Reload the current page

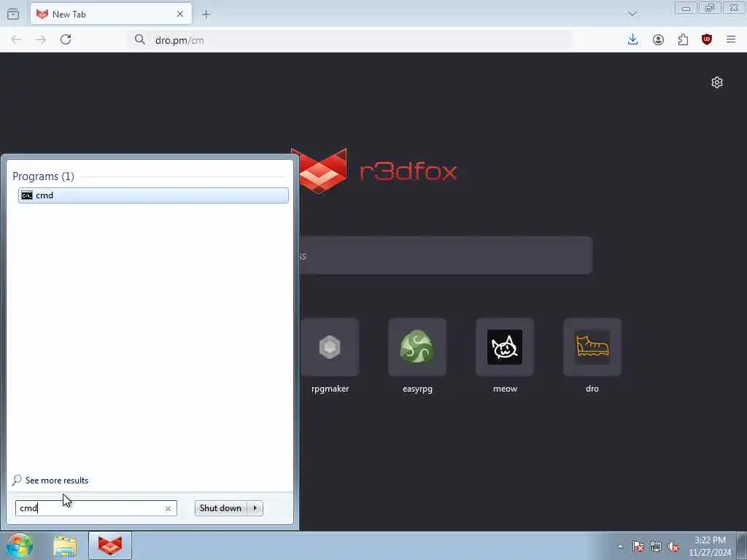[x=66, y=39]
